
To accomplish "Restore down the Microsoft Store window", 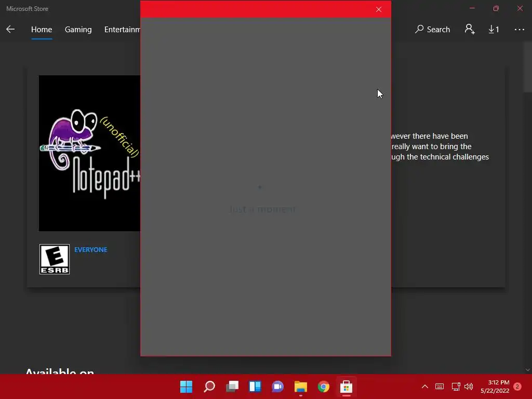I will pyautogui.click(x=496, y=8).
